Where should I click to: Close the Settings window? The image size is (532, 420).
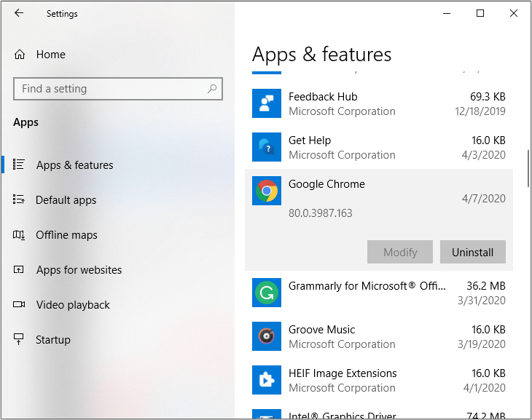click(514, 13)
